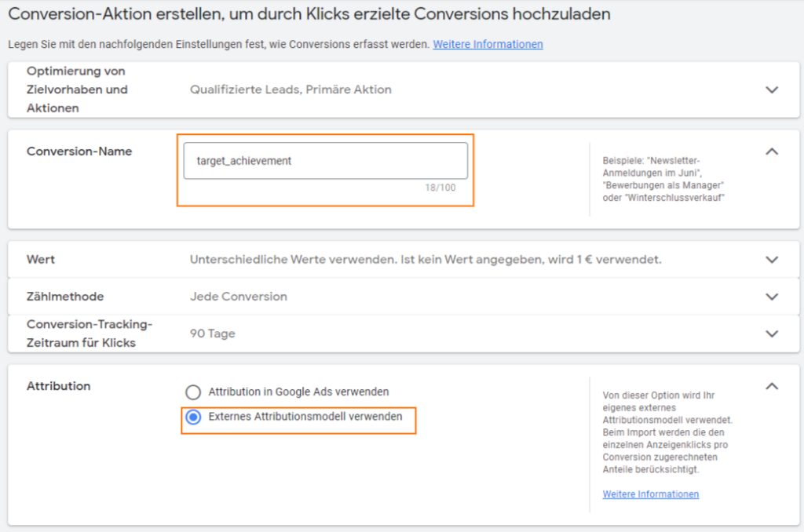Collapse the Attribution section chevron
The image size is (804, 532).
pos(772,386)
